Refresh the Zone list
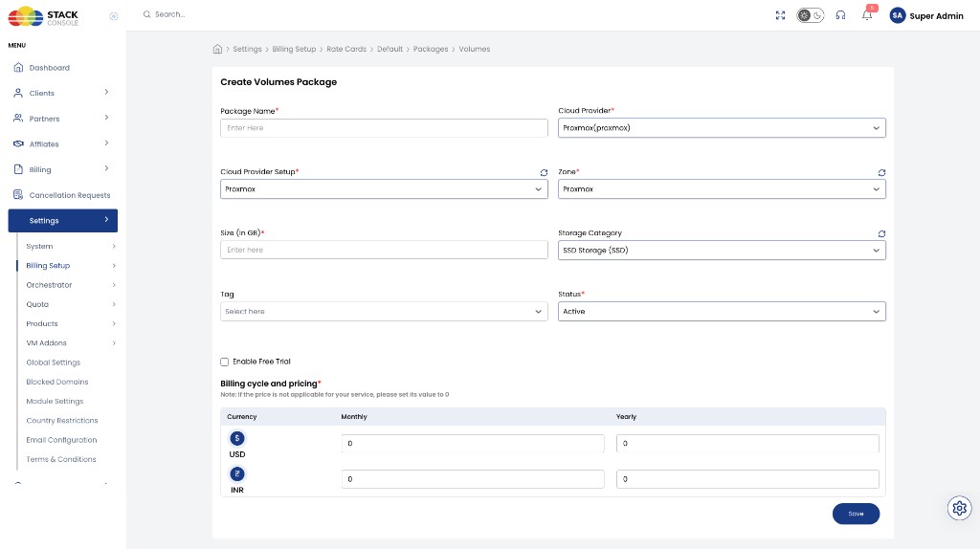The height and width of the screenshot is (549, 980). point(881,172)
